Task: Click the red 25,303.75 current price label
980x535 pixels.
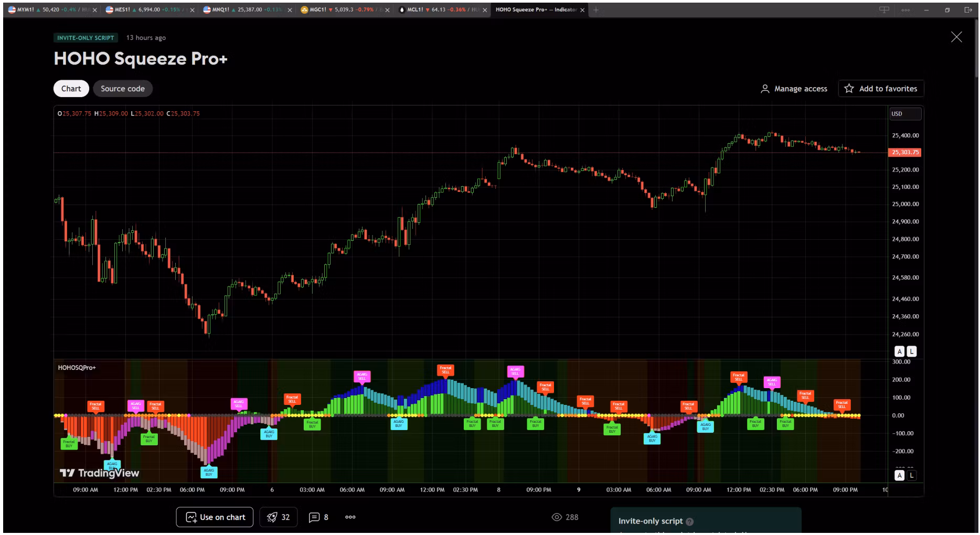Action: click(x=904, y=153)
